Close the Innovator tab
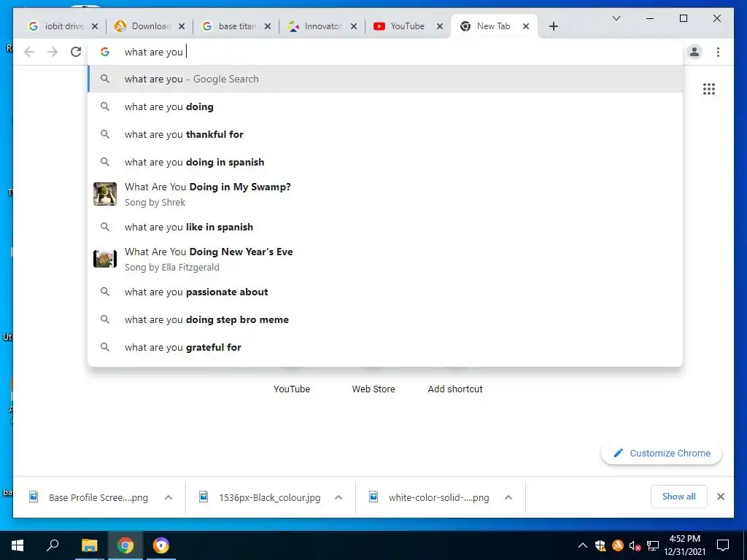The height and width of the screenshot is (560, 747). [x=354, y=26]
